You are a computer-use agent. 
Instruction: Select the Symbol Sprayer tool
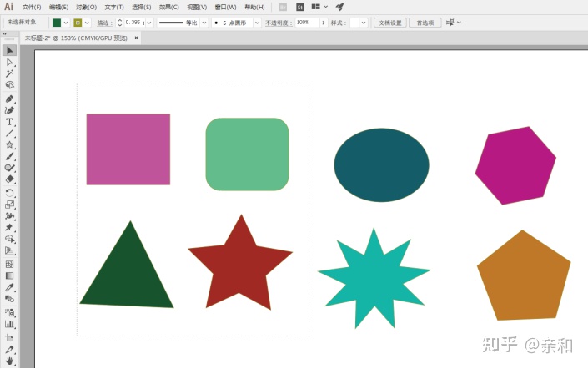pyautogui.click(x=10, y=312)
